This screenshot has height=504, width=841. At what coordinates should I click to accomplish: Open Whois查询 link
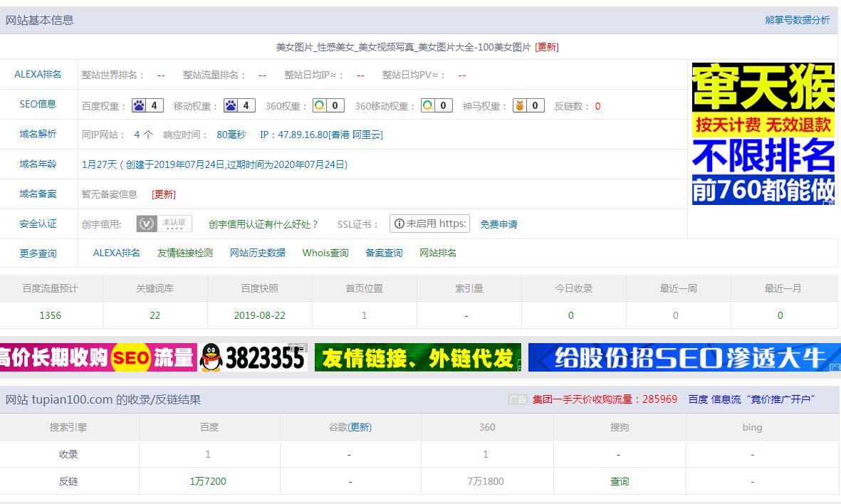click(x=325, y=253)
